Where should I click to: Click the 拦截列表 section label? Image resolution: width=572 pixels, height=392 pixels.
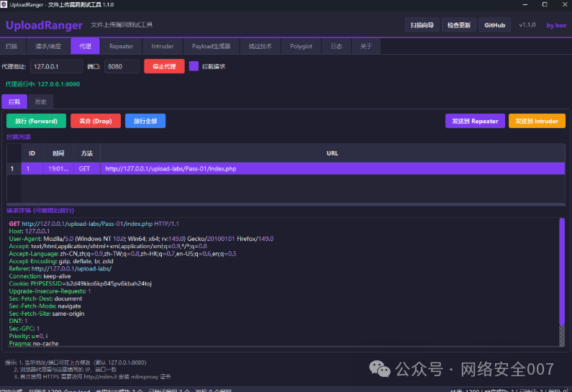point(19,137)
